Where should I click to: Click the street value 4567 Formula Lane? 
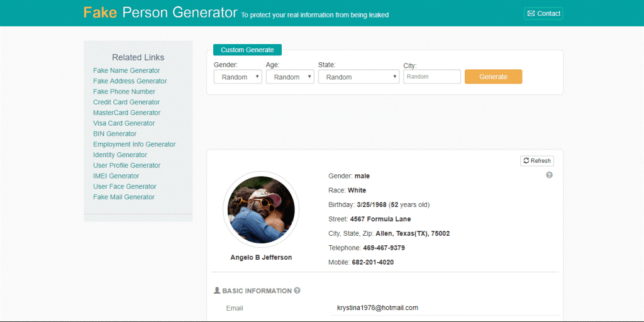pyautogui.click(x=380, y=219)
